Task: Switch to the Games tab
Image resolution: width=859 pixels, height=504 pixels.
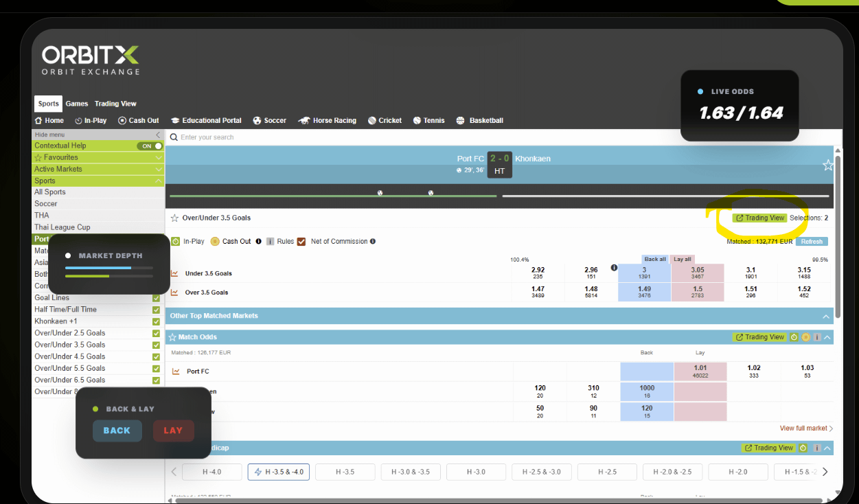Action: tap(77, 104)
